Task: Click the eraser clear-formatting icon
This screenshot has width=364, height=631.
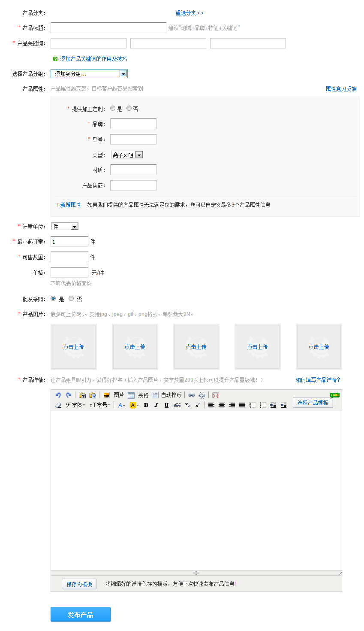Action: (58, 405)
